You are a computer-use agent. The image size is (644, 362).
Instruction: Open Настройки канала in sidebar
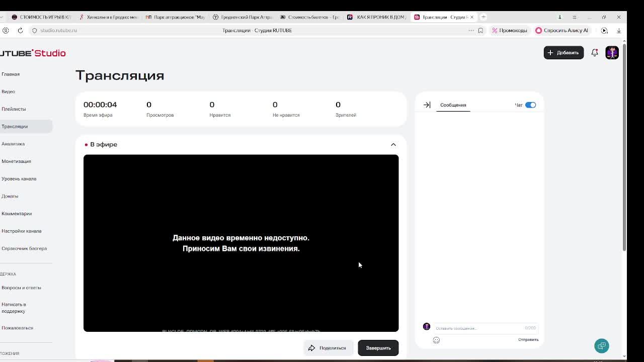[22, 231]
